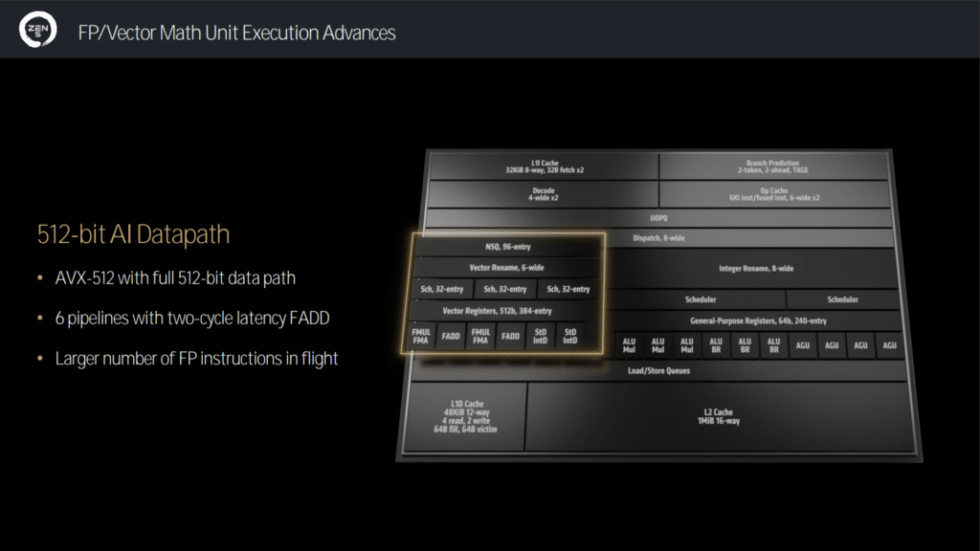980x551 pixels.
Task: Select the 'AVX-512 with full 512-bit data path' bullet
Action: click(175, 278)
